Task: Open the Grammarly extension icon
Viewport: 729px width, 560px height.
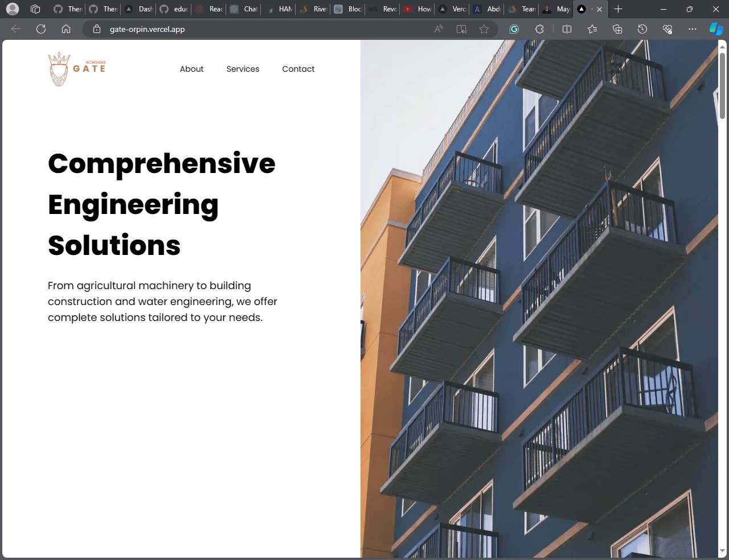Action: click(514, 29)
